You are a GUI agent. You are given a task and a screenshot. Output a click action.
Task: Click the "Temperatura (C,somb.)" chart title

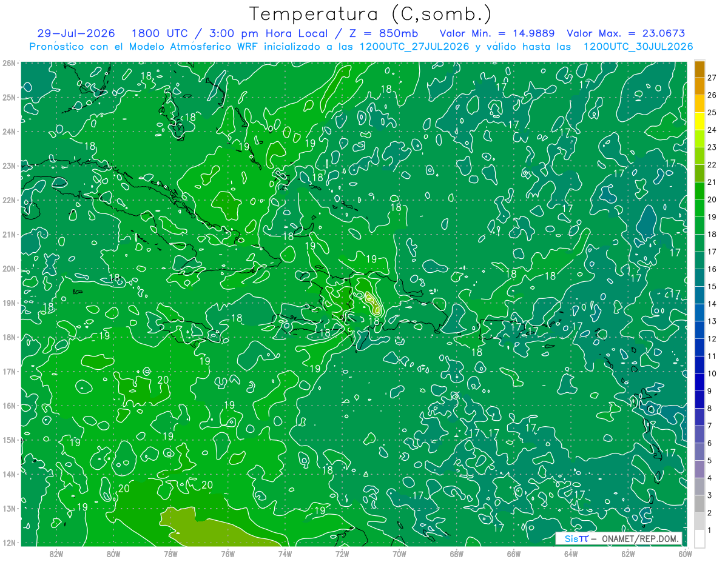pos(371,14)
